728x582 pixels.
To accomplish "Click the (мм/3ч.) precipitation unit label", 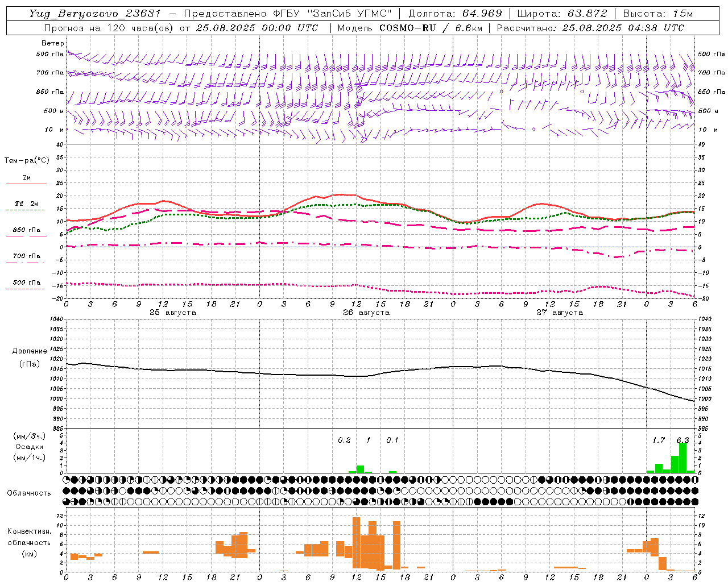I will coord(30,436).
